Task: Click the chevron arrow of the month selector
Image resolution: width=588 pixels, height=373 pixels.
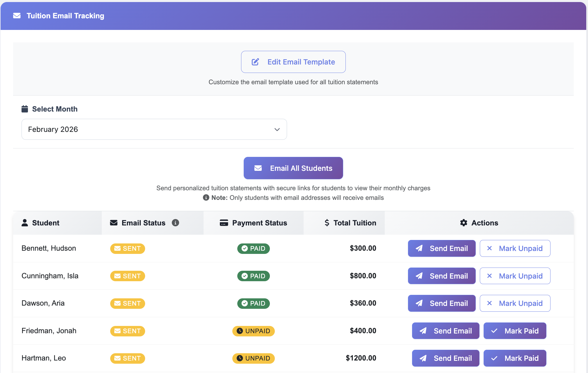Action: point(277,130)
